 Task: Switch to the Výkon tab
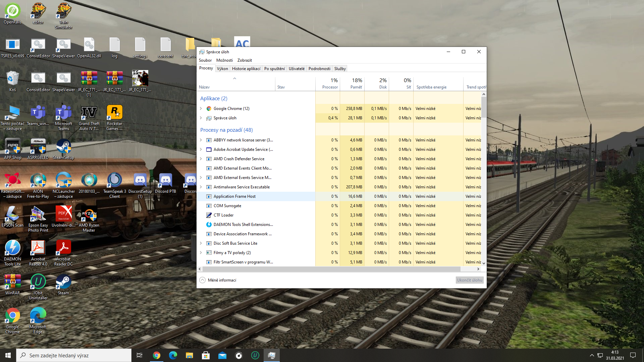pos(222,69)
